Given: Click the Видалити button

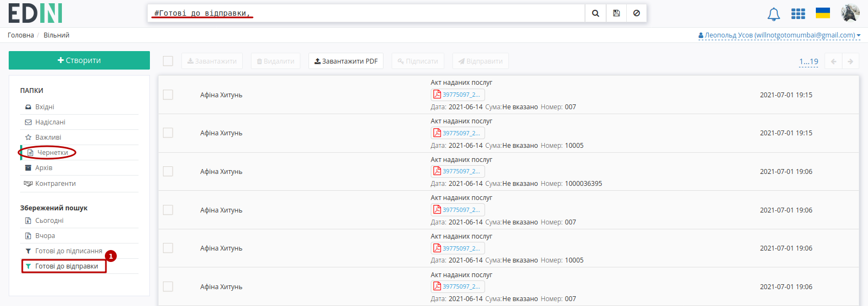Looking at the screenshot, I should coord(275,61).
